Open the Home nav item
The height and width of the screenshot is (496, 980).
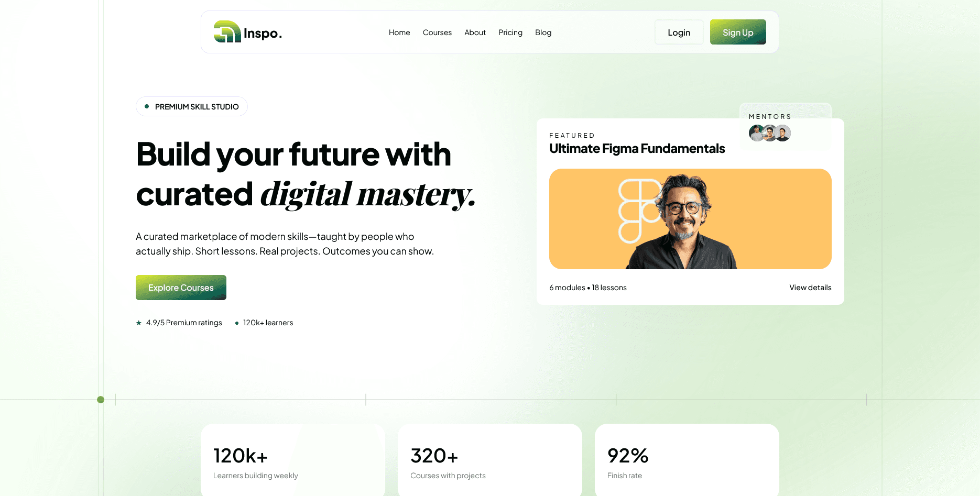click(x=399, y=32)
